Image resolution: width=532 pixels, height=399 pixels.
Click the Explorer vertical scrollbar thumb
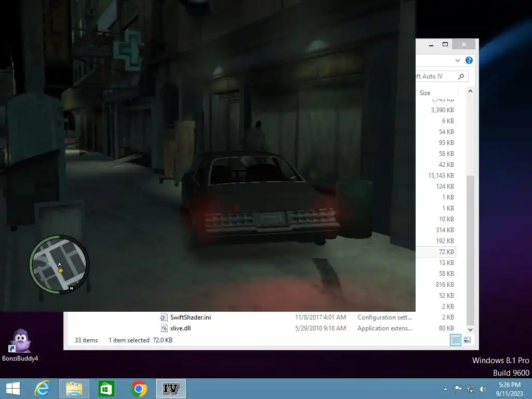[x=470, y=250]
